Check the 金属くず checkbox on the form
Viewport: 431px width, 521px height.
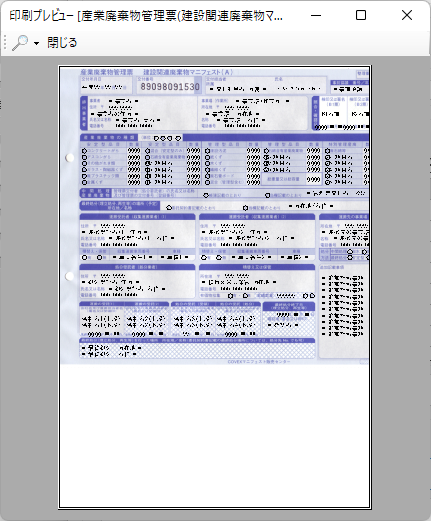pos(84,182)
